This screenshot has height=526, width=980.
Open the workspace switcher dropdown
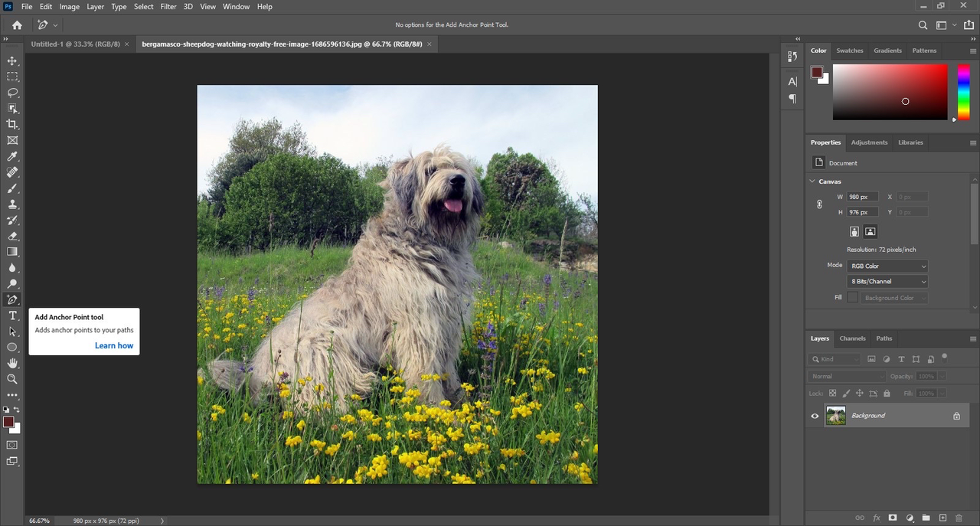click(946, 25)
